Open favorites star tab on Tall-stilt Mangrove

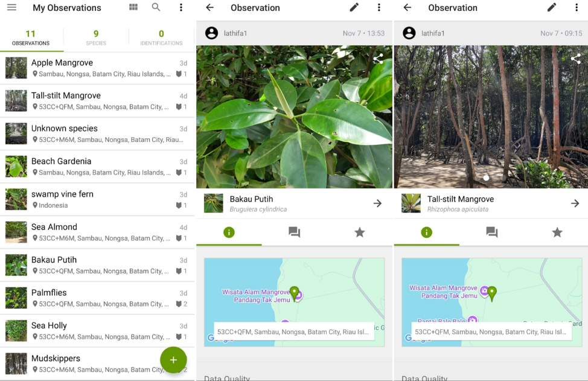click(x=557, y=232)
